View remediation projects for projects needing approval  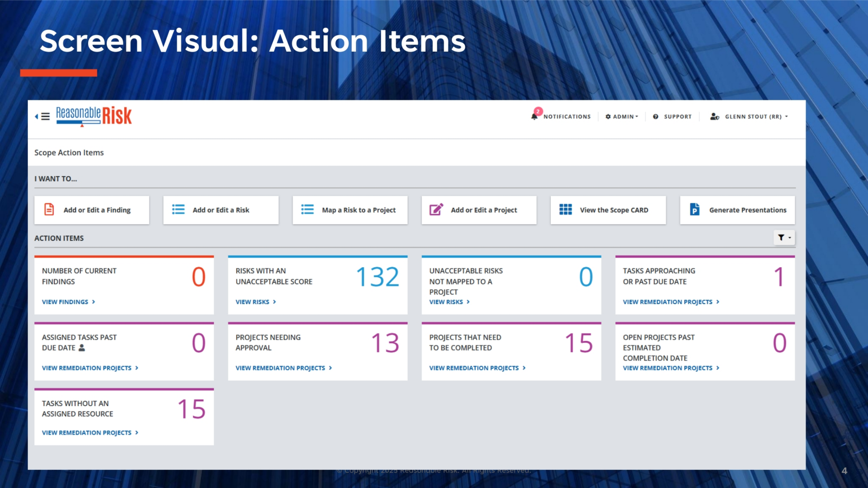point(284,368)
